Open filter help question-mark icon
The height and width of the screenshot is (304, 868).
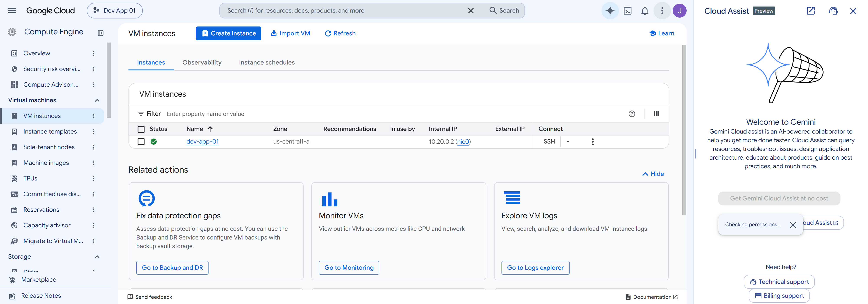pos(631,114)
